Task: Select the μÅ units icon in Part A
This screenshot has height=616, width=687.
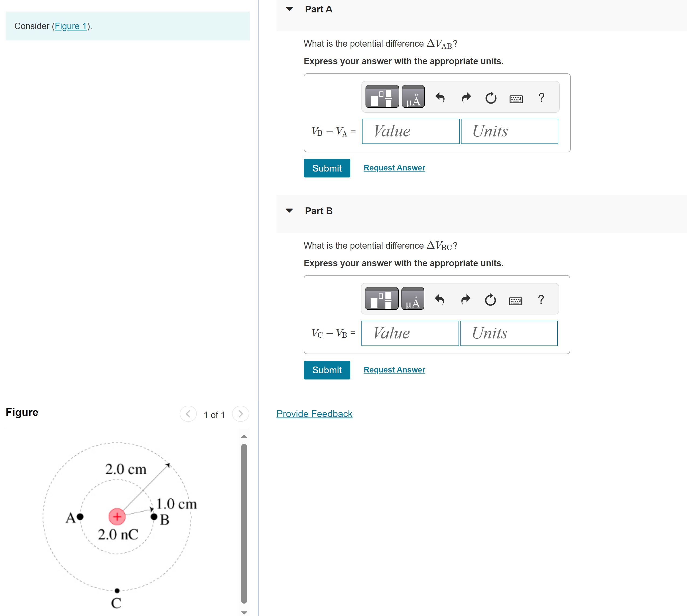Action: pyautogui.click(x=413, y=98)
